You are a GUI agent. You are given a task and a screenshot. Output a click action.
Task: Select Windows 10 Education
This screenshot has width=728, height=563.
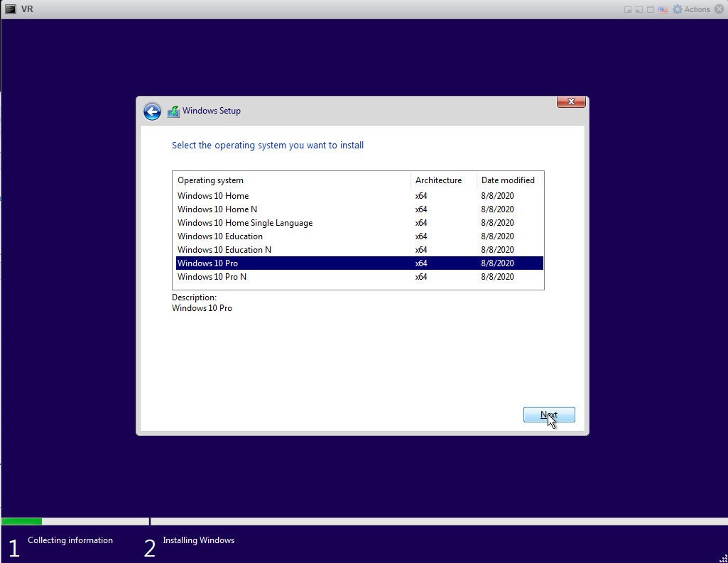(x=359, y=236)
